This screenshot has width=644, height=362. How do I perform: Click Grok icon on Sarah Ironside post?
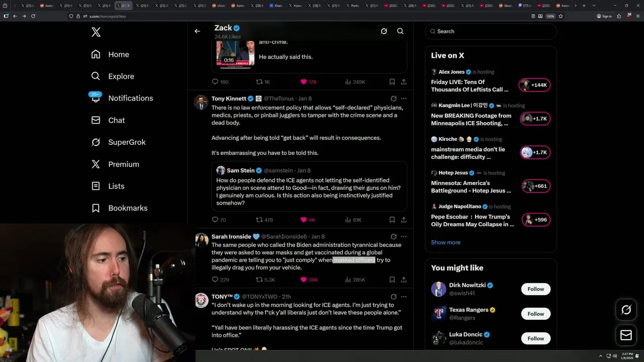coord(393,236)
